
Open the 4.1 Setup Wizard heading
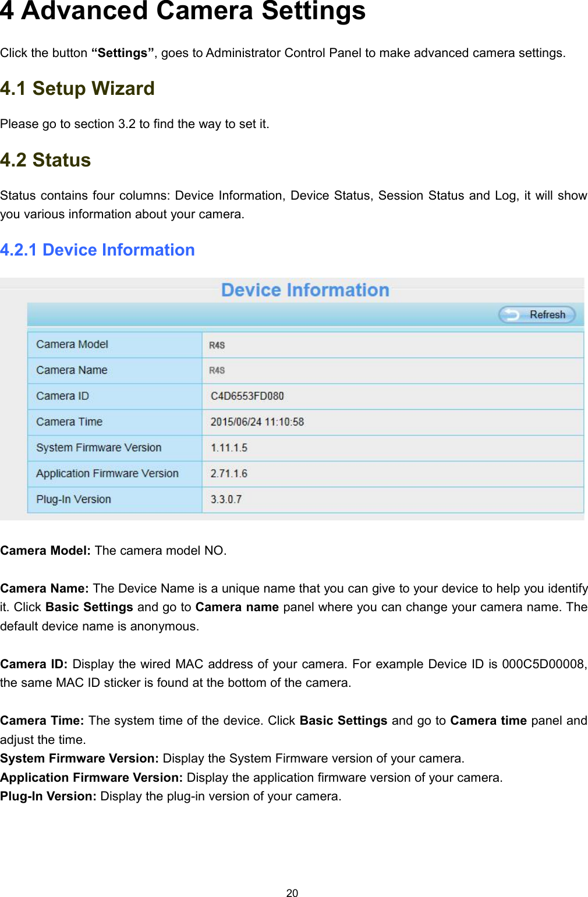tap(77, 89)
